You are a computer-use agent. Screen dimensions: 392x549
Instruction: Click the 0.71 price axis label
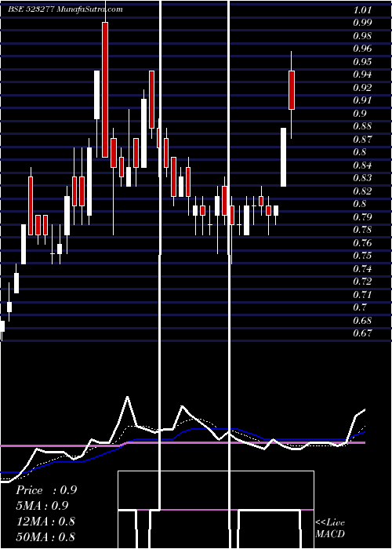click(x=361, y=295)
